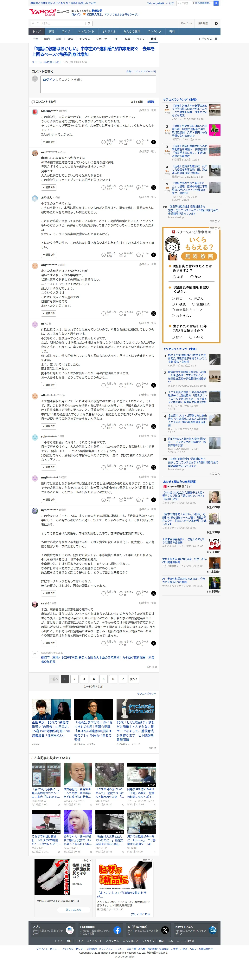Open the 山田孝之 recommended article thumbnail

click(51, 709)
